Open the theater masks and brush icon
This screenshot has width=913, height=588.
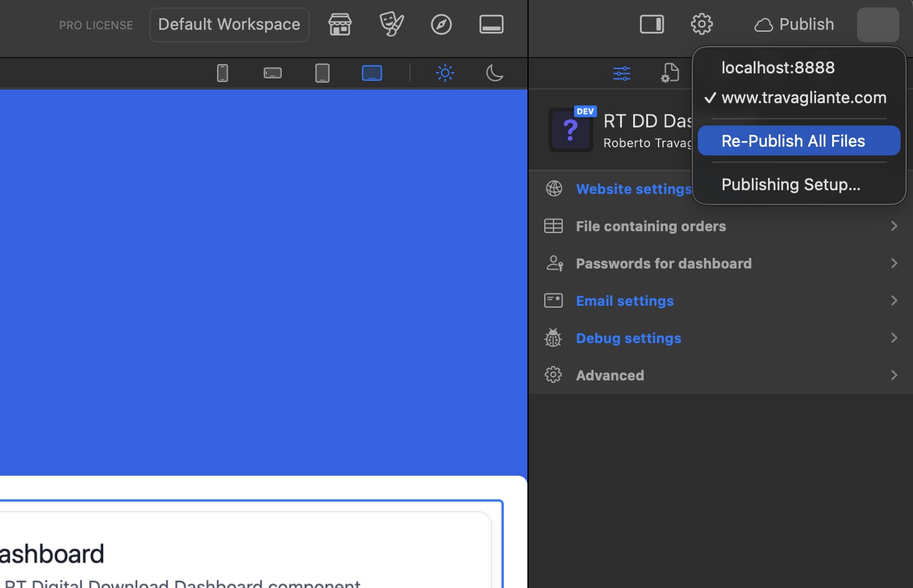pyautogui.click(x=391, y=25)
